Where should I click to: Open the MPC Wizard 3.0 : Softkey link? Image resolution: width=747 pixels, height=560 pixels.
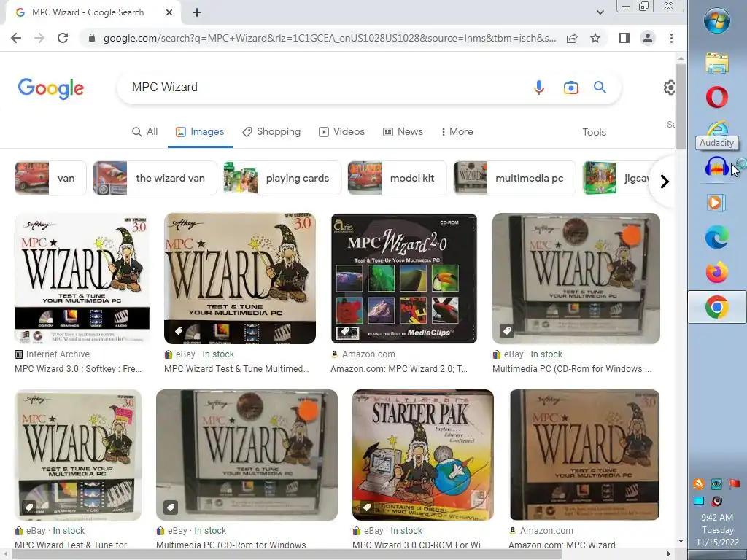pyautogui.click(x=78, y=369)
